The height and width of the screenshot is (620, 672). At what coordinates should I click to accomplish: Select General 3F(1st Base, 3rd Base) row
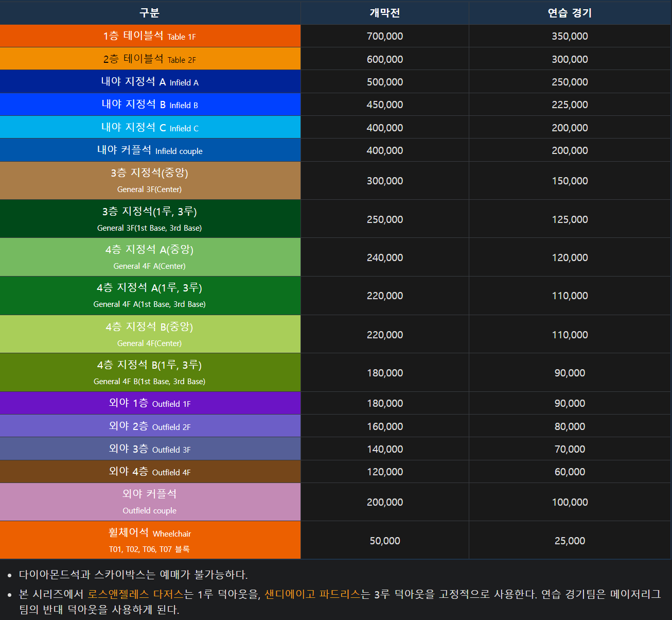click(x=150, y=218)
